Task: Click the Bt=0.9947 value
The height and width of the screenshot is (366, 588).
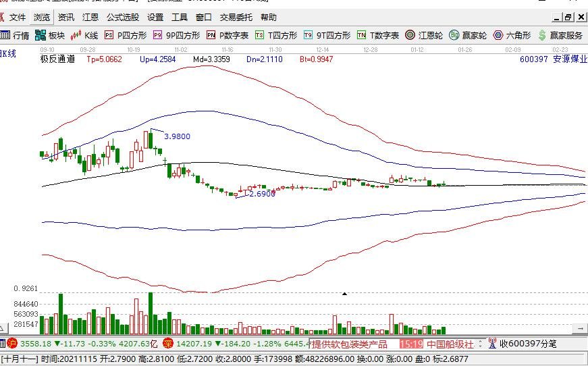Action: click(x=316, y=59)
